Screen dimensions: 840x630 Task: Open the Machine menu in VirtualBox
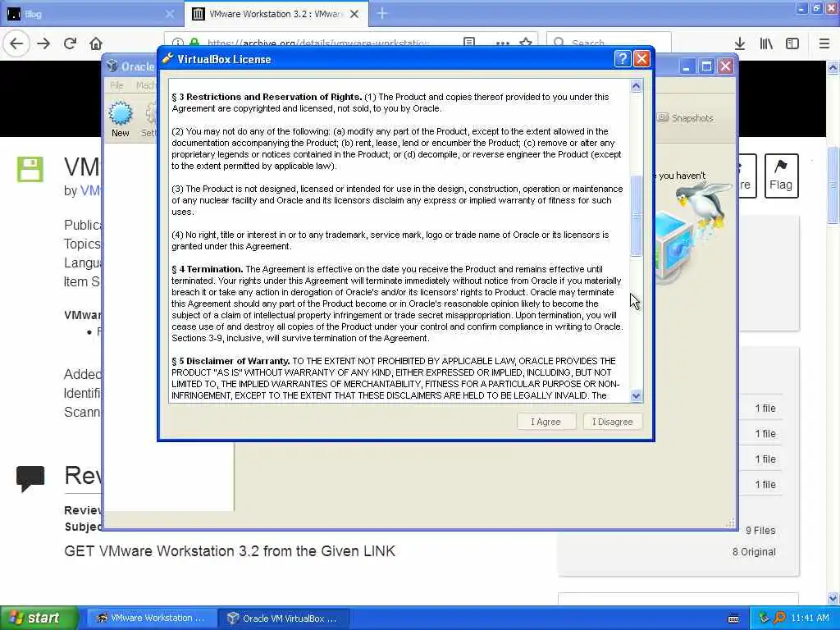[145, 85]
